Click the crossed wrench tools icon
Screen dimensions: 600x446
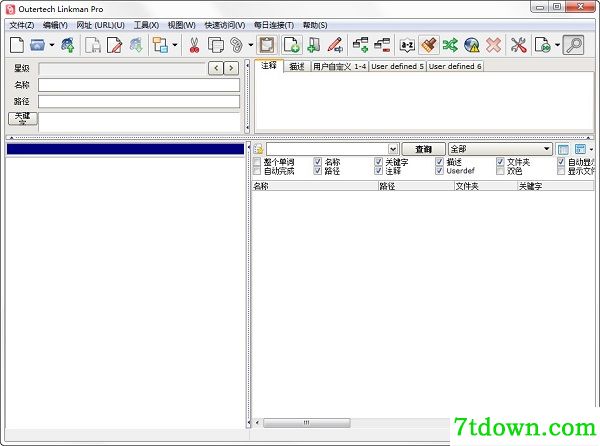pos(518,45)
